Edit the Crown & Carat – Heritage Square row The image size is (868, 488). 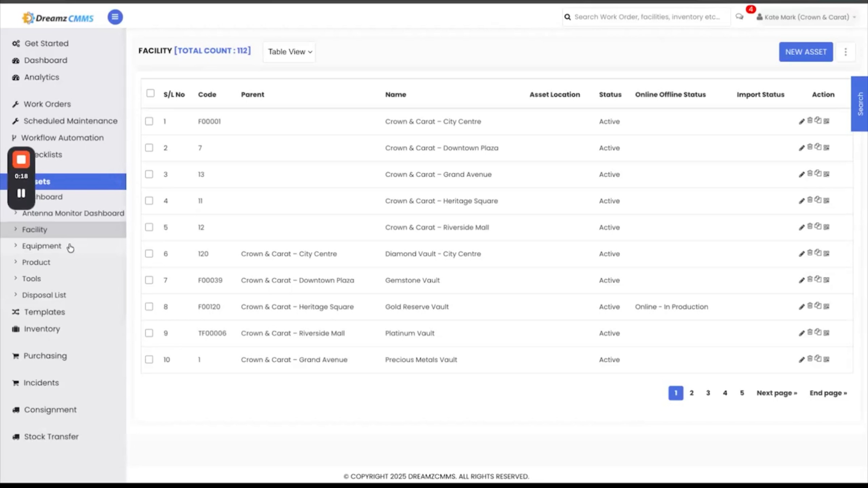[802, 201]
